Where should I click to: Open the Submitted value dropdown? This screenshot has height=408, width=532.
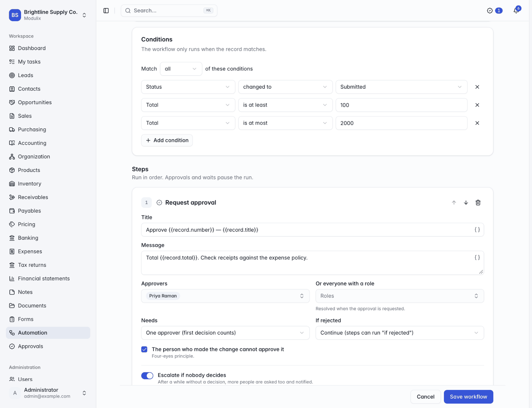coord(401,87)
